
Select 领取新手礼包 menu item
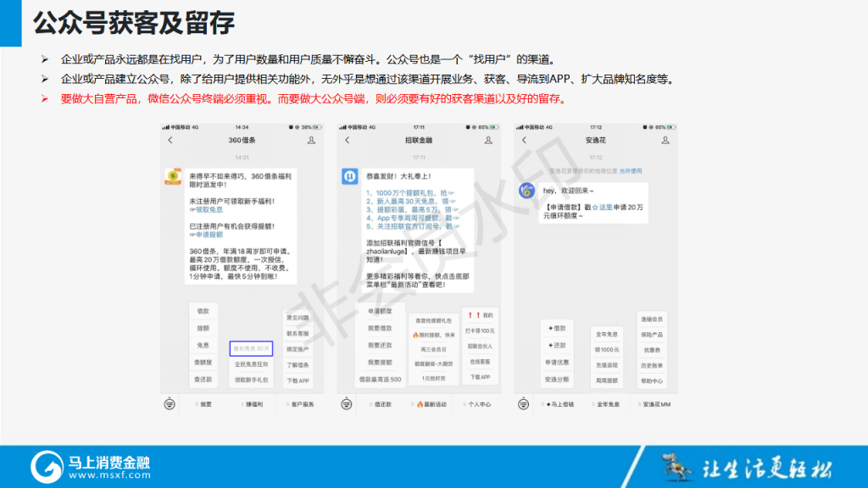tap(251, 380)
